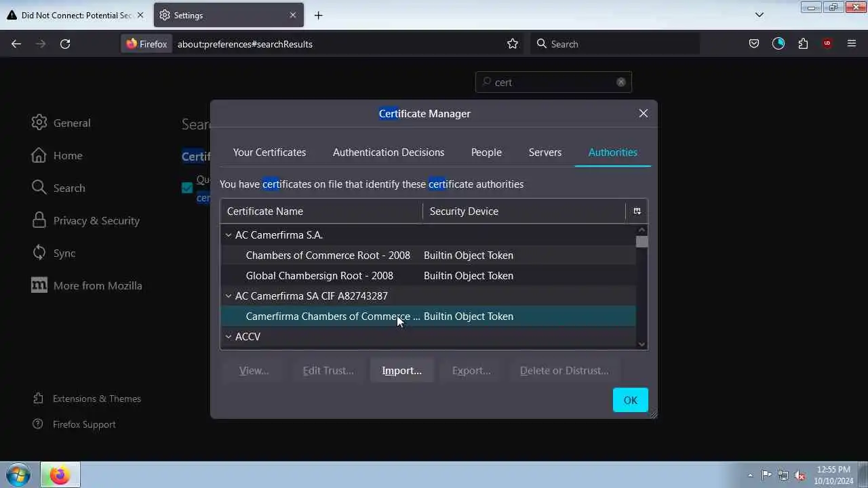
Task: Close the Certificate Manager dialog
Action: (644, 113)
